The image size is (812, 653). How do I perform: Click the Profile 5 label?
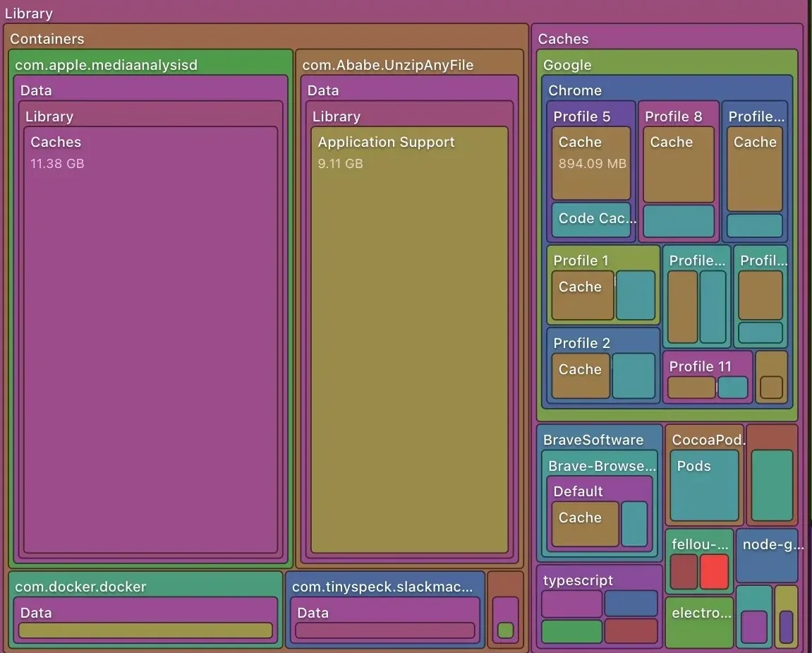coord(581,116)
